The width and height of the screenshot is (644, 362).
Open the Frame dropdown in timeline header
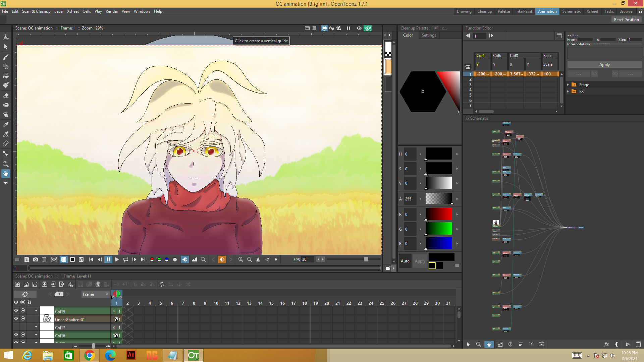[x=95, y=294]
